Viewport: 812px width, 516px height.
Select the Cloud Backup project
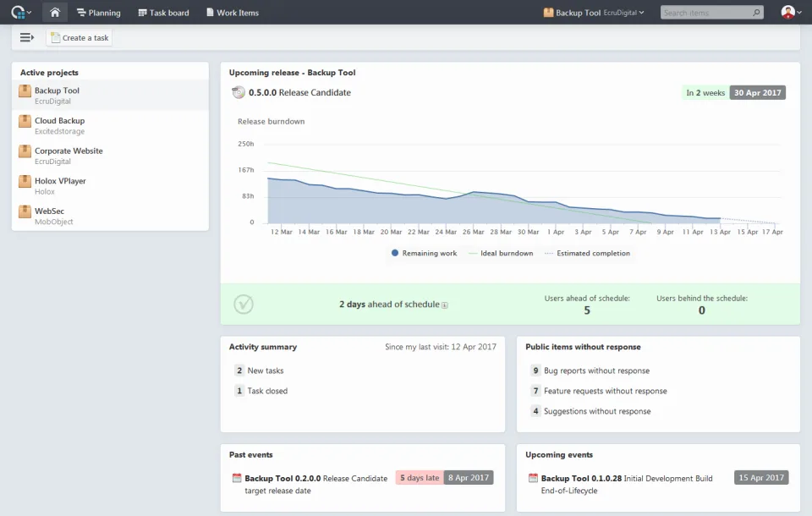click(110, 125)
